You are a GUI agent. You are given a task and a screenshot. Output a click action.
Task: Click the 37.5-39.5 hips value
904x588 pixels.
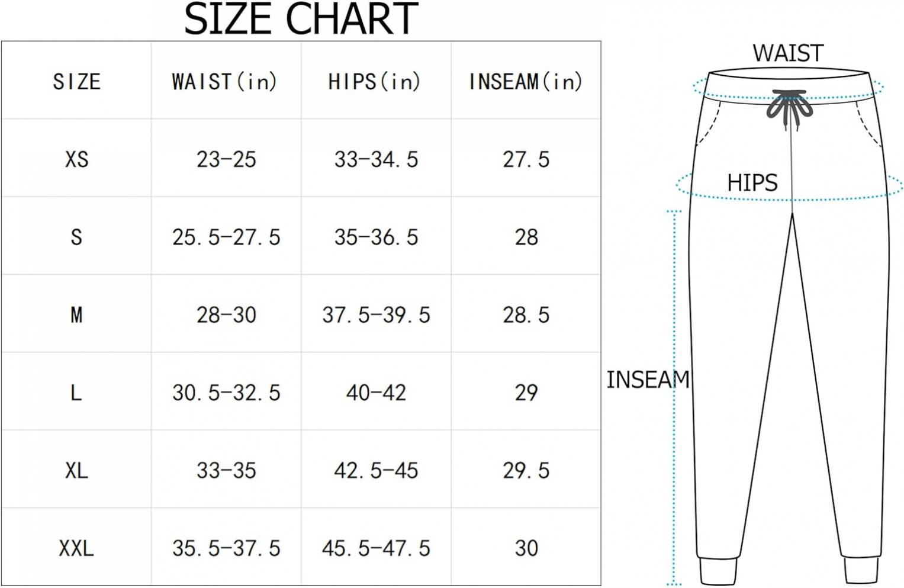[376, 315]
